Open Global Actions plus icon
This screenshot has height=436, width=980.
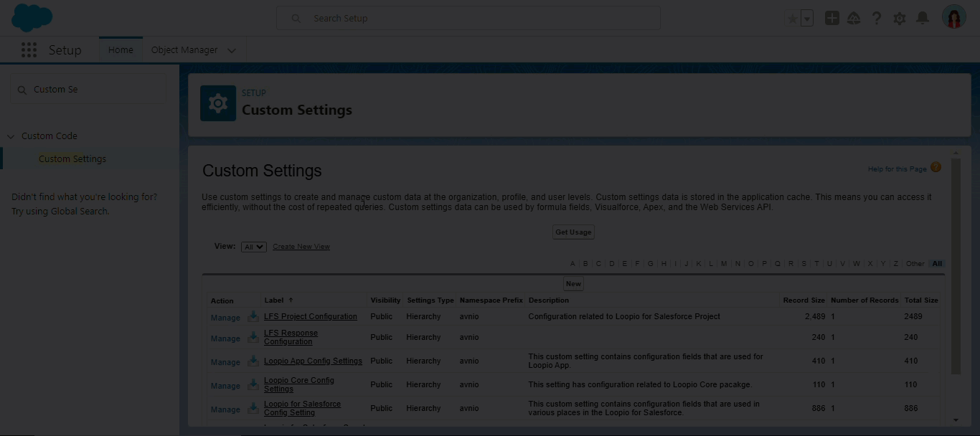(x=831, y=19)
